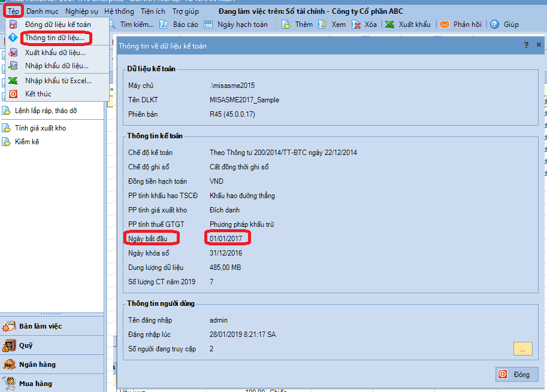
Task: Open the Trợ giúp menu
Action: [186, 11]
